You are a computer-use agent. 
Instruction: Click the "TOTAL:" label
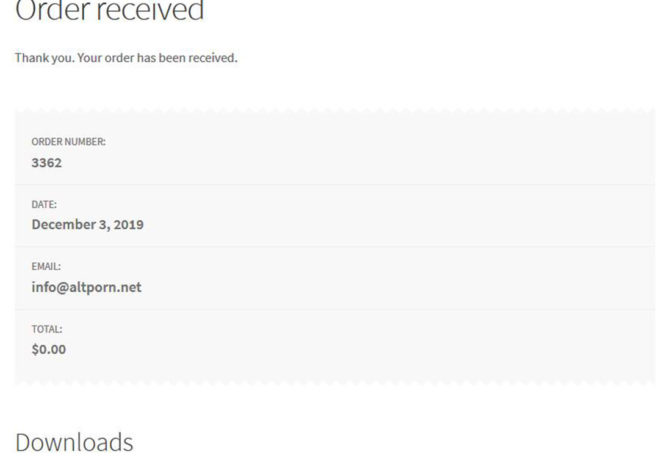coord(47,329)
